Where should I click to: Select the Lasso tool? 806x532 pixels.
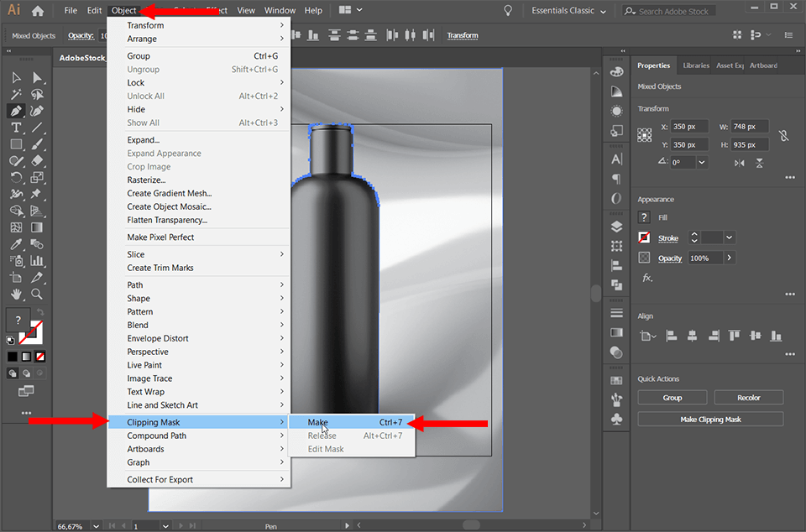click(37, 95)
